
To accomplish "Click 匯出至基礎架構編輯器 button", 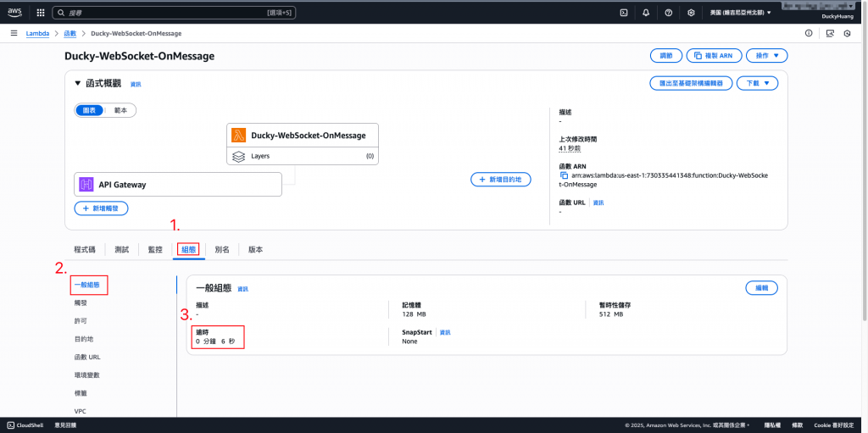I will [x=692, y=83].
